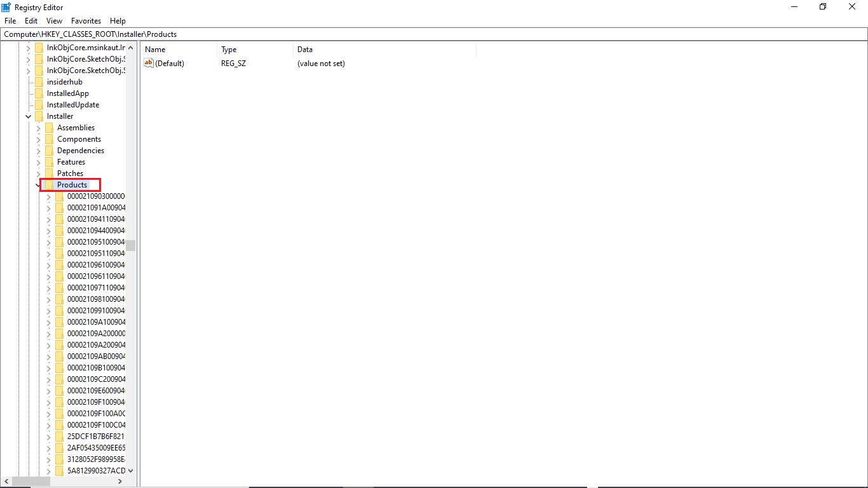The height and width of the screenshot is (488, 868).
Task: Open the View menu
Action: point(55,21)
